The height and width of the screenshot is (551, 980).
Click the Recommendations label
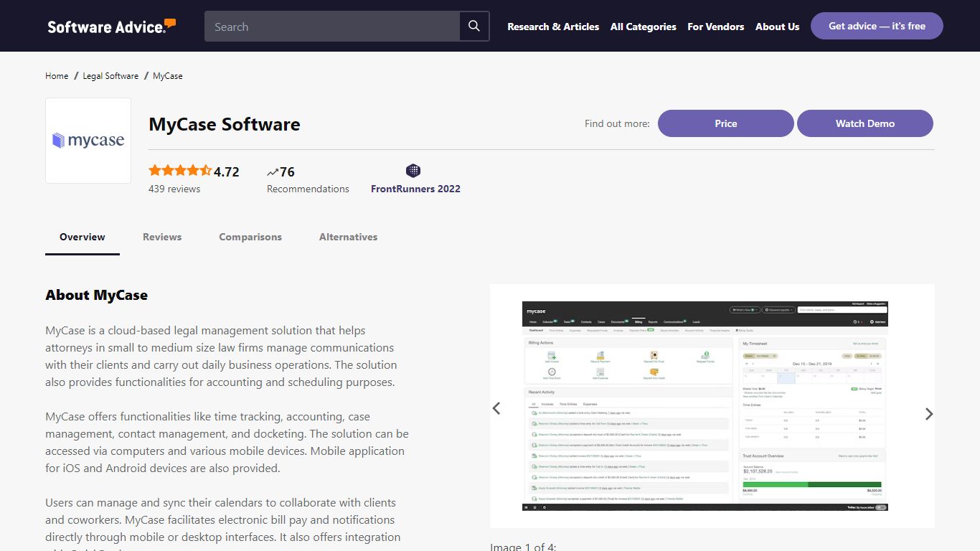coord(308,189)
